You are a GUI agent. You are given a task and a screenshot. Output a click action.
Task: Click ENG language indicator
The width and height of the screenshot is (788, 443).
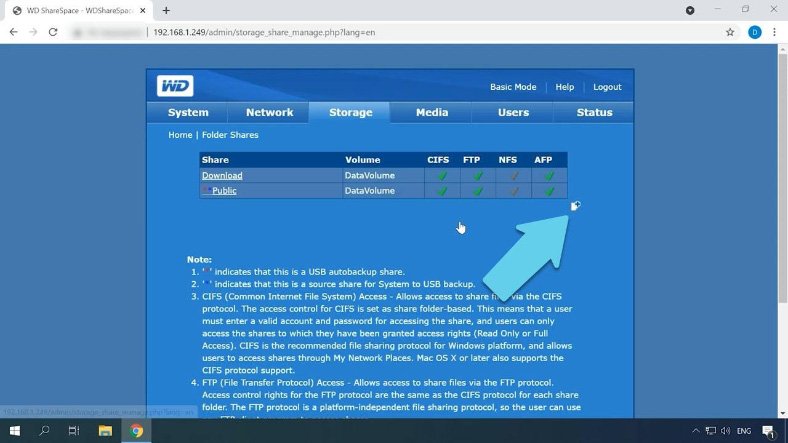point(744,431)
